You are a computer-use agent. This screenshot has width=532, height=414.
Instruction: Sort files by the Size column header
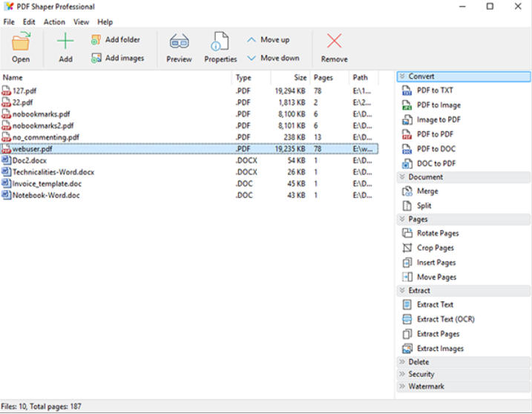coord(300,77)
